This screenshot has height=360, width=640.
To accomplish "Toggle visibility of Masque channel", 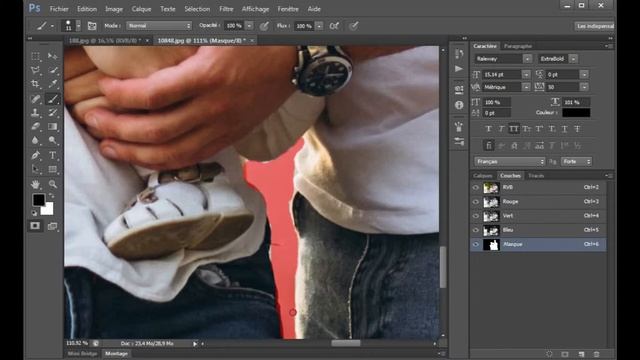I will [x=476, y=244].
